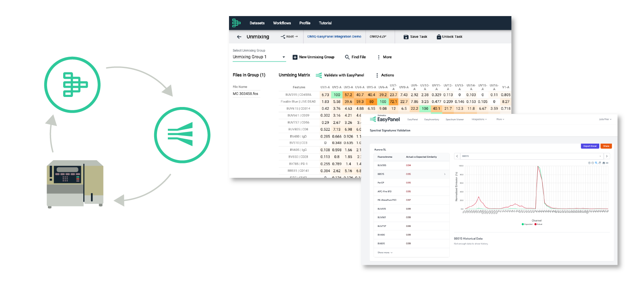The height and width of the screenshot is (284, 644).
Task: Reset chart zoom with home icon
Action: pos(604,163)
